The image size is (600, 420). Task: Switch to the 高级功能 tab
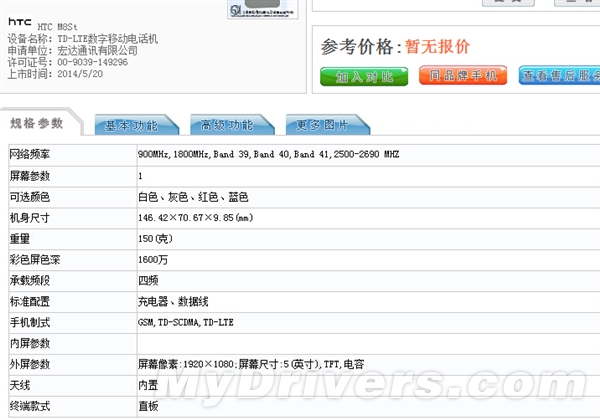232,125
